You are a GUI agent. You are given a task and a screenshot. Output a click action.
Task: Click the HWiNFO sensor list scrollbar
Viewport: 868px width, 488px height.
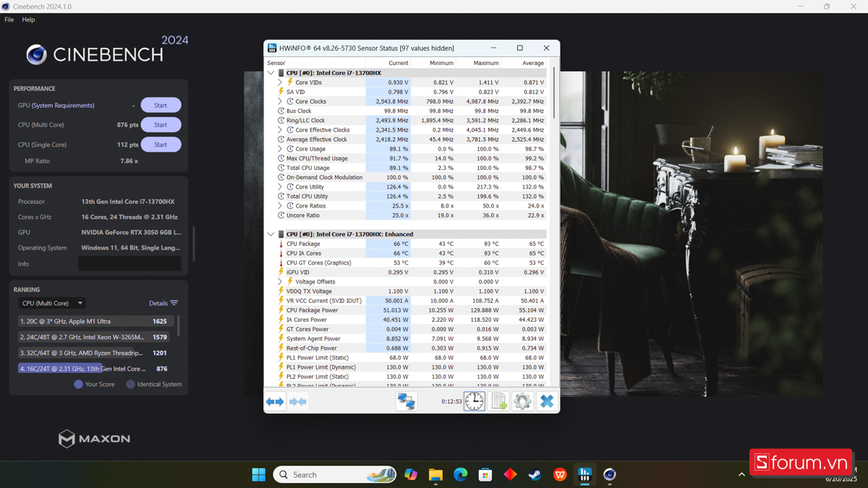pos(555,94)
